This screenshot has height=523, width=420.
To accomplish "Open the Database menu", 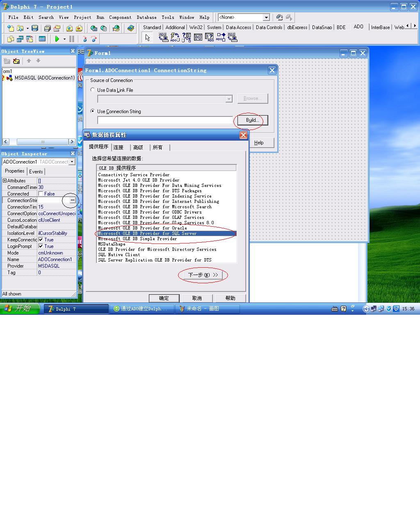I will click(146, 17).
